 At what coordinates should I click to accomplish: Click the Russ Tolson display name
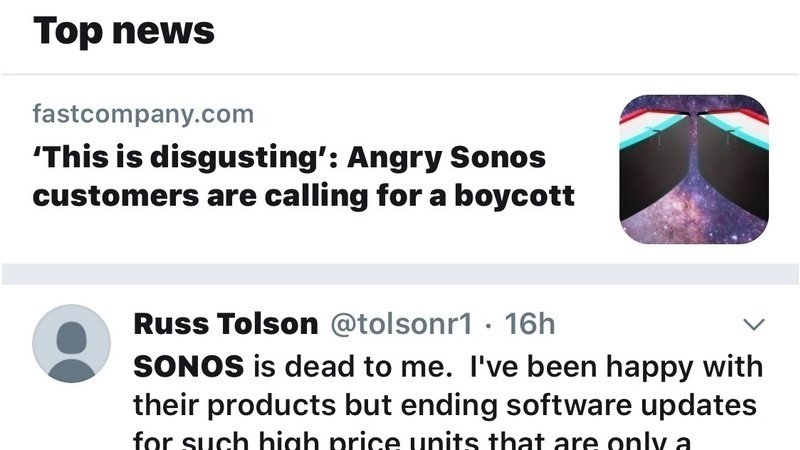tap(224, 324)
